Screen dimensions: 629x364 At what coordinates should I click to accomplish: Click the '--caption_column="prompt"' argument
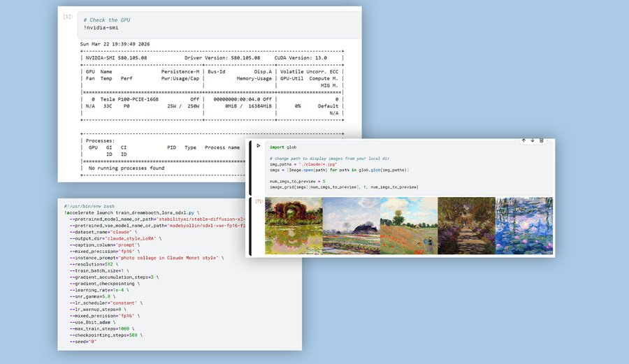pyautogui.click(x=105, y=245)
